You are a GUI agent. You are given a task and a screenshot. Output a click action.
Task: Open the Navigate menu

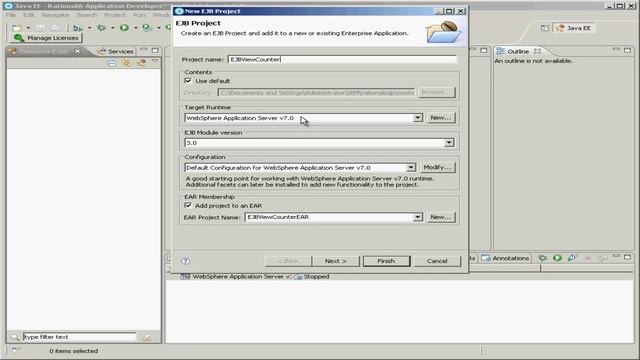[56, 15]
